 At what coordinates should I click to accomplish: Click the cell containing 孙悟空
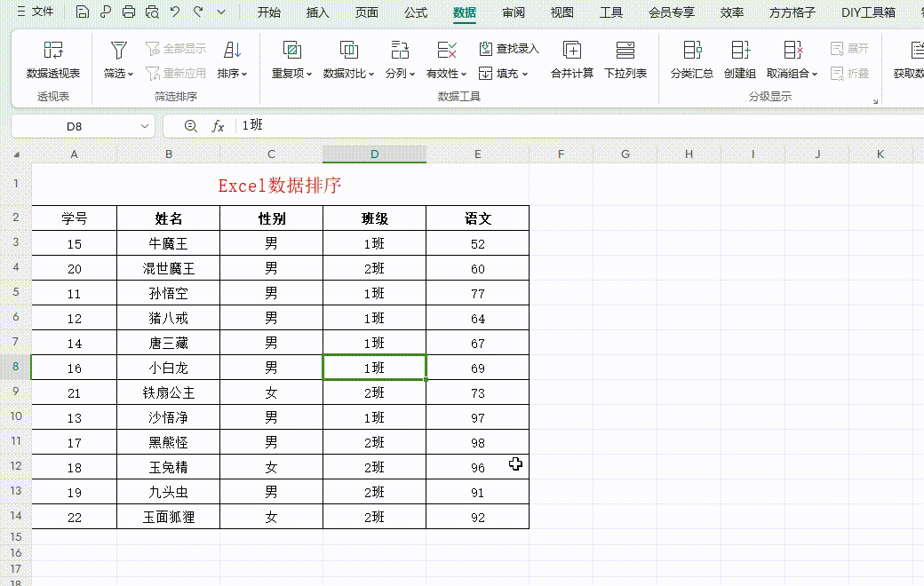(x=169, y=293)
